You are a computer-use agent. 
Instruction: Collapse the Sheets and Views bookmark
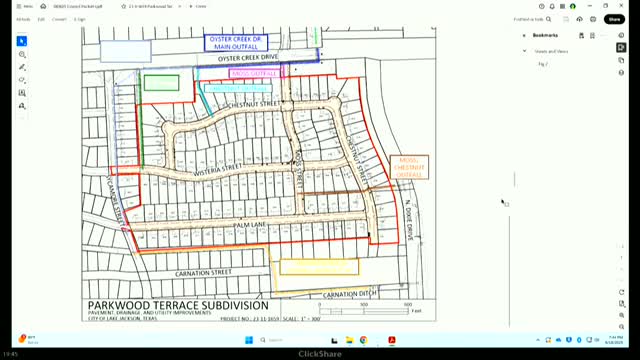pos(524,51)
